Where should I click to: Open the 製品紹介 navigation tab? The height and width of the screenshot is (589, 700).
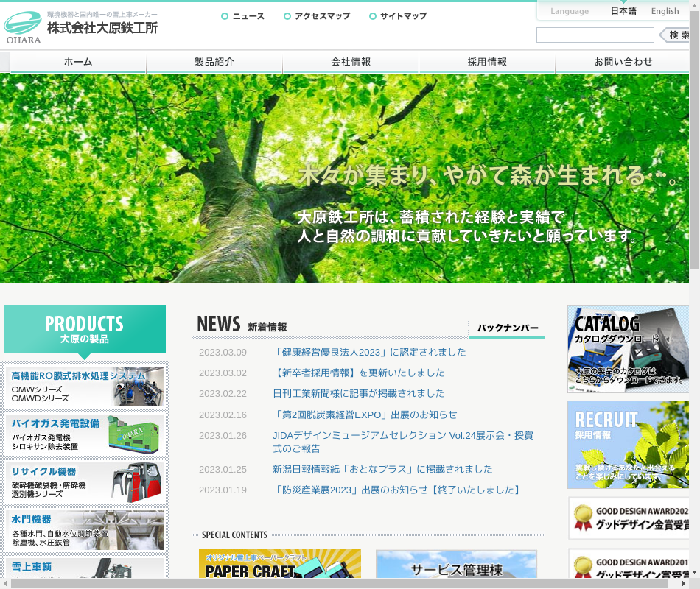point(214,62)
